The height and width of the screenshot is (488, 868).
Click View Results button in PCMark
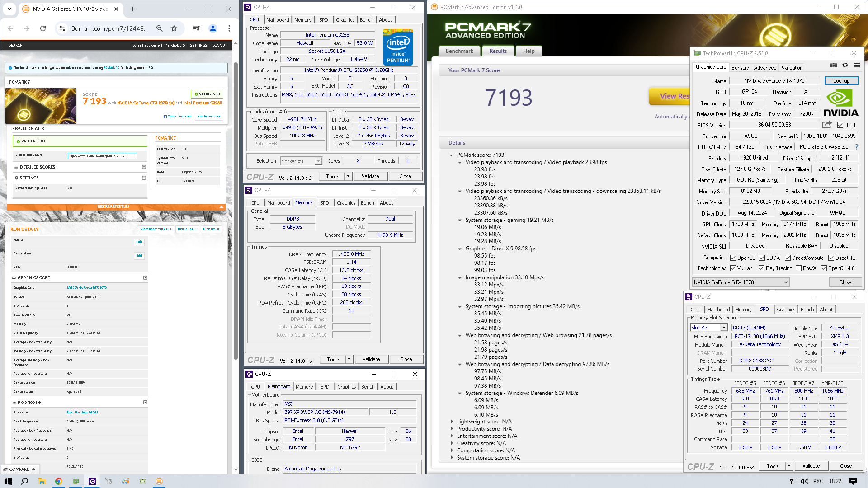(669, 96)
